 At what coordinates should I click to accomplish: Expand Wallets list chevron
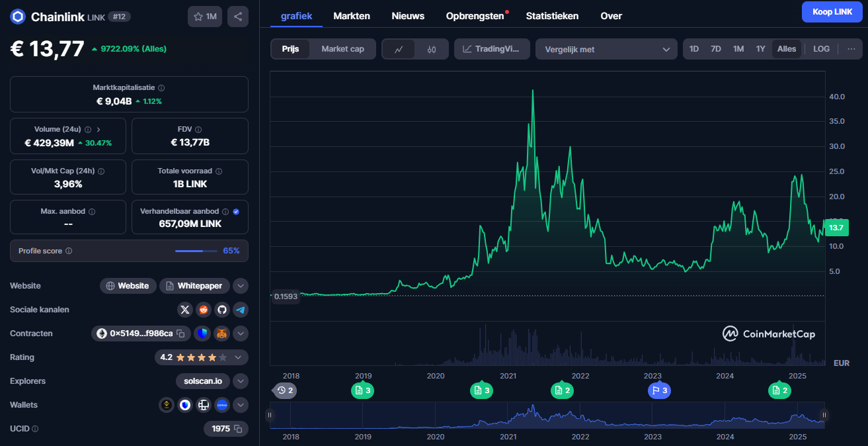(x=241, y=405)
